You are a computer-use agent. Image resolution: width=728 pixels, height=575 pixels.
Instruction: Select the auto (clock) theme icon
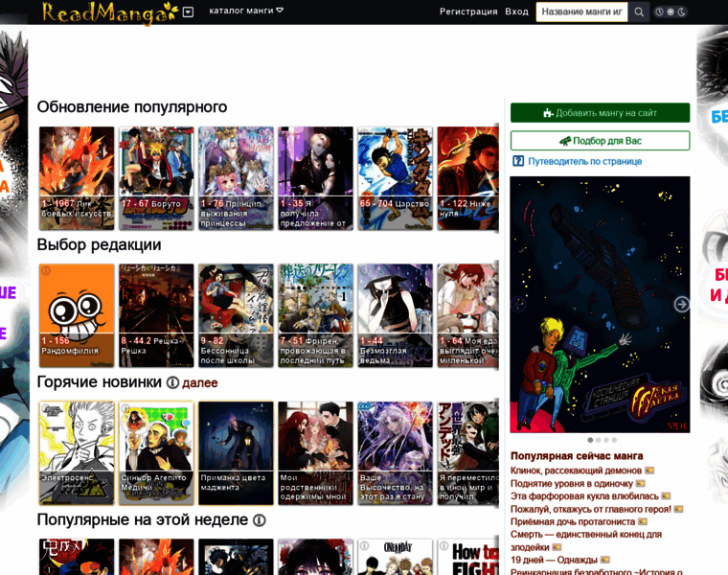659,12
